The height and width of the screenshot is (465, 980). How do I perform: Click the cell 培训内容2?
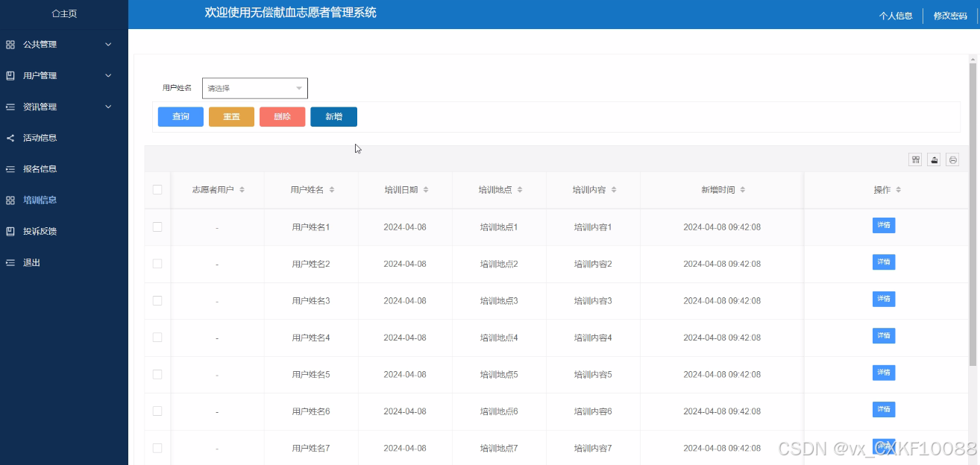point(593,265)
